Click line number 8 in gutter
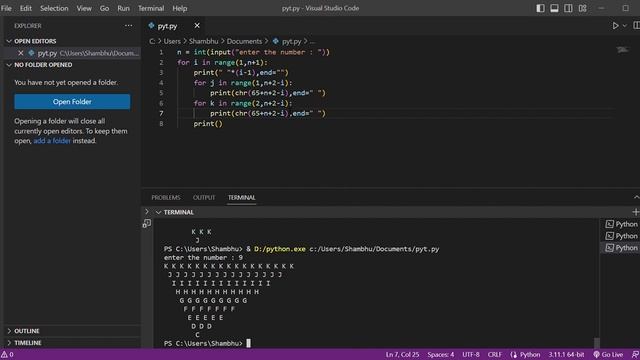640x360 pixels. (x=161, y=124)
